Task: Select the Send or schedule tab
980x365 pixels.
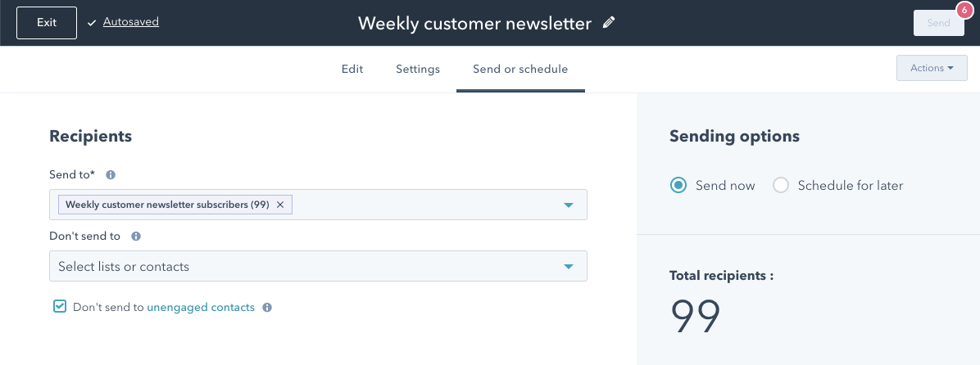Action: coord(520,70)
